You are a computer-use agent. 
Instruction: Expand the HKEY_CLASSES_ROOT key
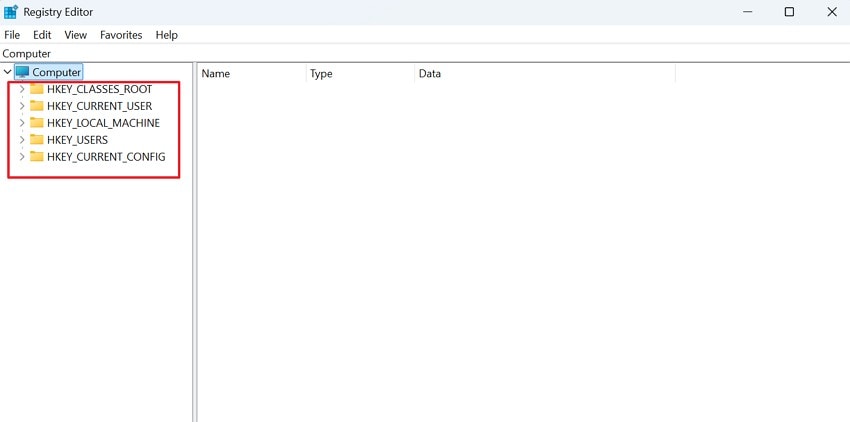tap(22, 89)
